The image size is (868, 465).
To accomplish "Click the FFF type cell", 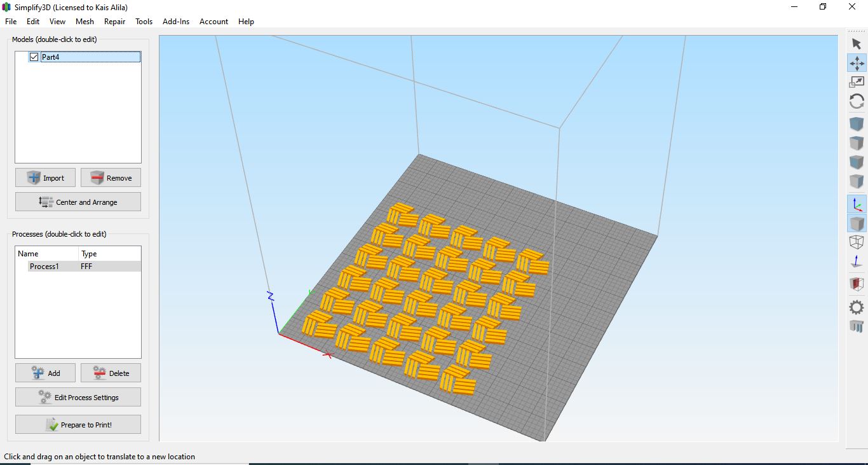I will pos(86,267).
